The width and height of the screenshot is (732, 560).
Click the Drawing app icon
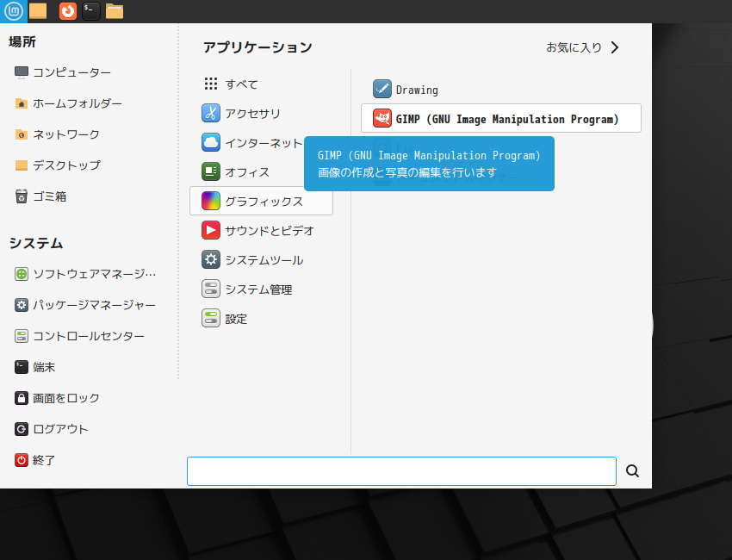coord(382,89)
